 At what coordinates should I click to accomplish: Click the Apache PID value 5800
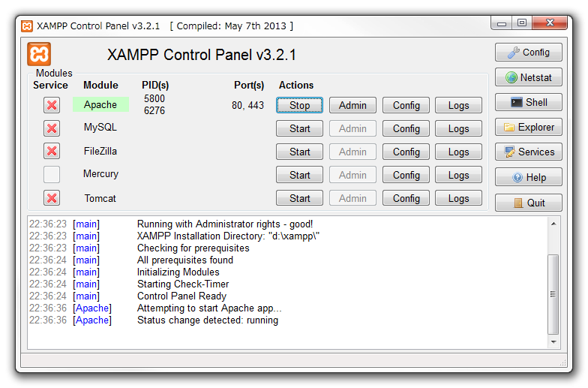[x=154, y=98]
